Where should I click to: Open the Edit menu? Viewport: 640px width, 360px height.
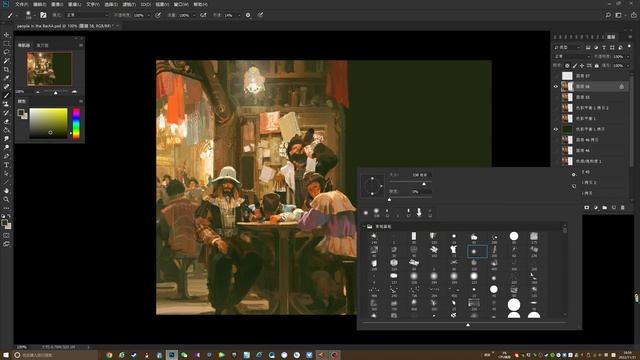coord(39,4)
